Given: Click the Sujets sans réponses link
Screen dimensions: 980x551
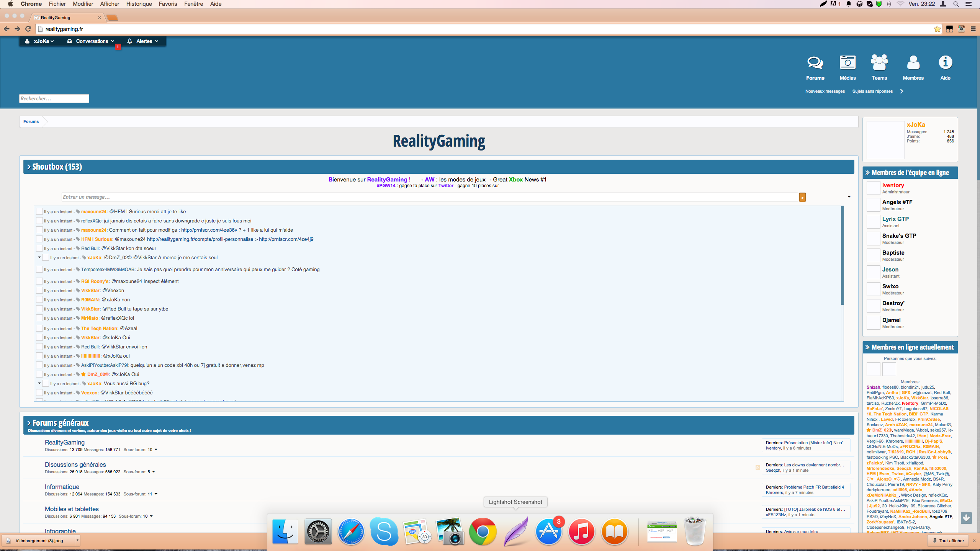Looking at the screenshot, I should click(x=872, y=91).
